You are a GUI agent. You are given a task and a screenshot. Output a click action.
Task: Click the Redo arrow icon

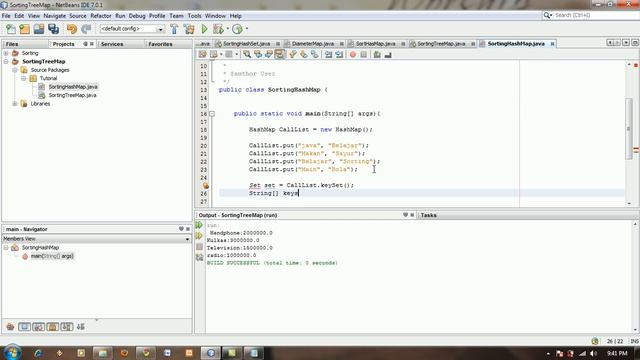86,29
